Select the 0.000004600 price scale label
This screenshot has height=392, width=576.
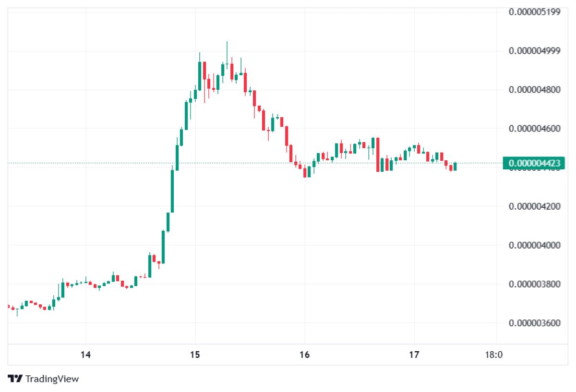[534, 129]
